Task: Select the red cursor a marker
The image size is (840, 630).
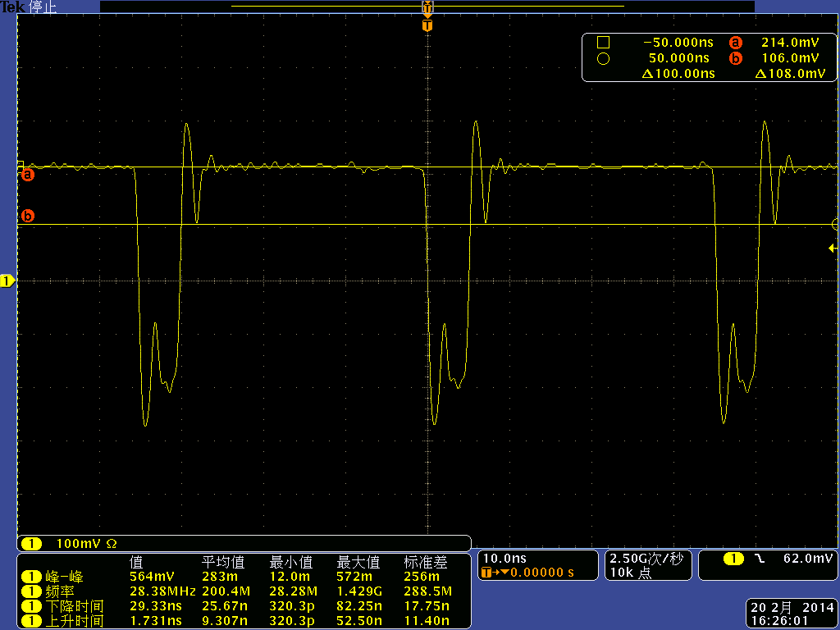Action: pos(27,175)
